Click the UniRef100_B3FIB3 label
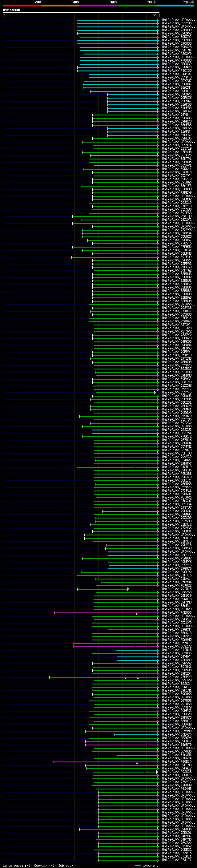197x868 pixels. coord(177,453)
